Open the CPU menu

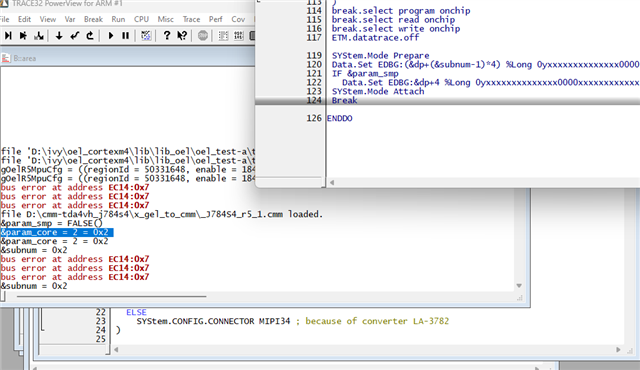(141, 19)
